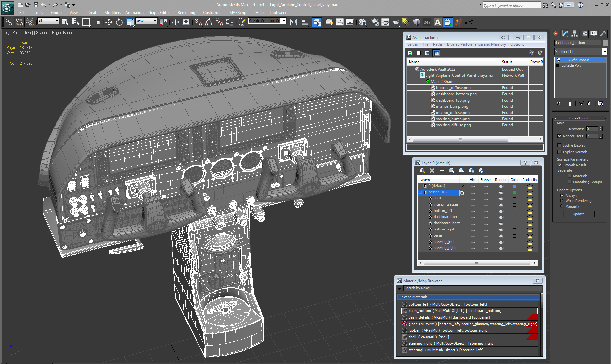Image resolution: width=611 pixels, height=364 pixels.
Task: Enable Explicit Normals checkbox
Action: coord(560,152)
